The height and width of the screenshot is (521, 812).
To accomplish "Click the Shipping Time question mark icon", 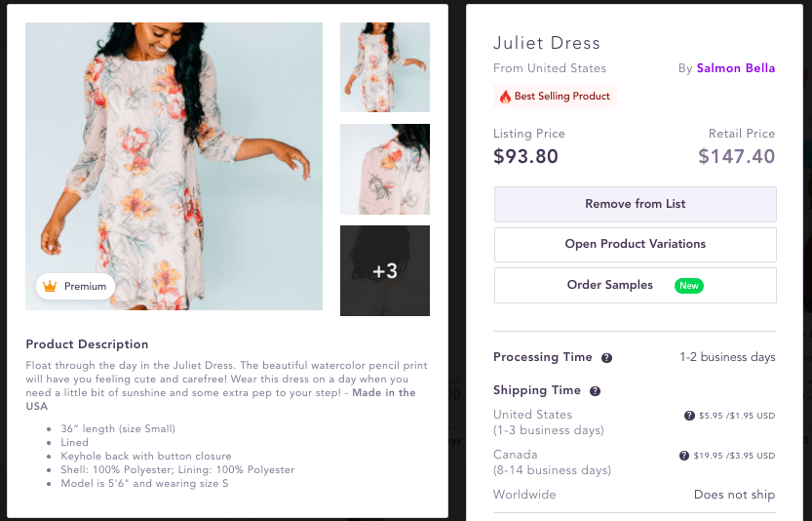I will point(595,391).
